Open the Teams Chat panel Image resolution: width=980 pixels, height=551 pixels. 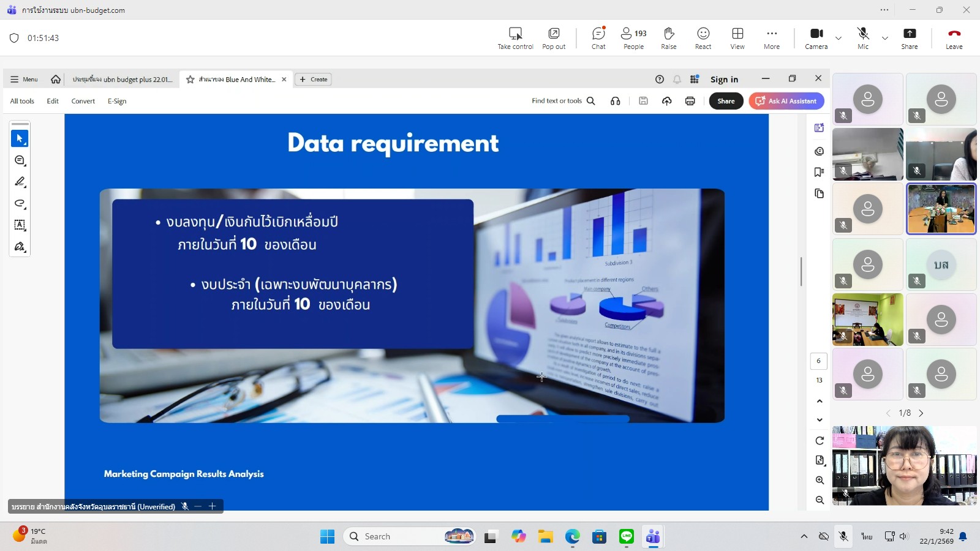598,38
